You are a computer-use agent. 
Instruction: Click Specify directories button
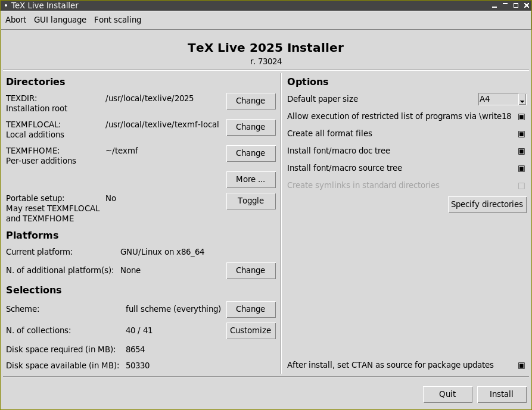point(487,205)
